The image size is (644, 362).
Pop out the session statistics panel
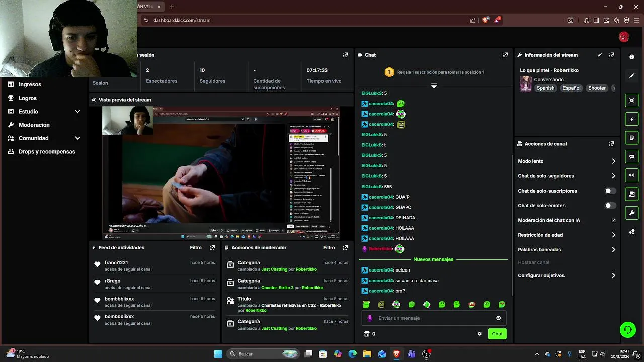pos(346,55)
